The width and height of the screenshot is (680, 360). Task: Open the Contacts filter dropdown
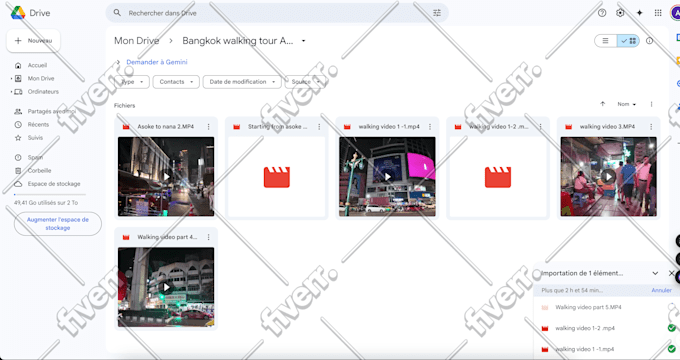176,82
